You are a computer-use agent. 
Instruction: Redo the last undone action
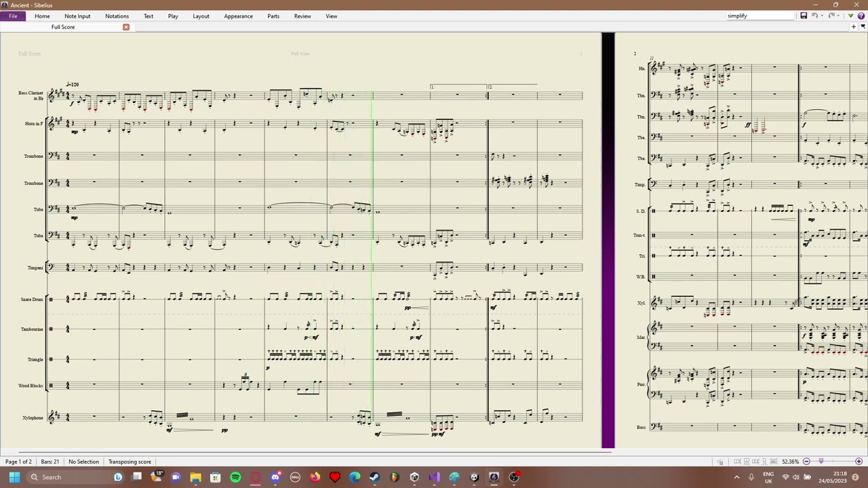(831, 16)
